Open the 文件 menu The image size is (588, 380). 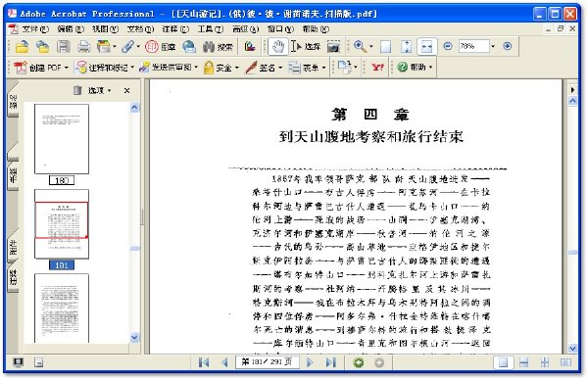point(35,28)
